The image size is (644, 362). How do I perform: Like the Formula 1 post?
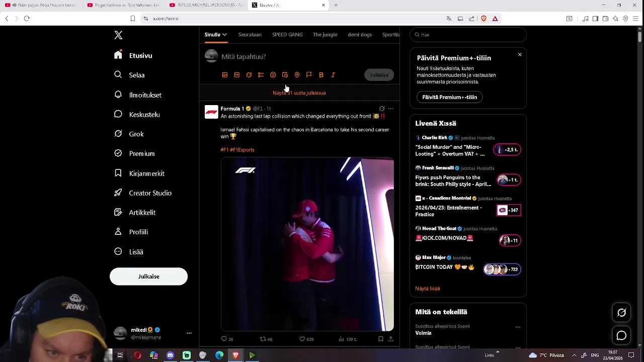306,339
